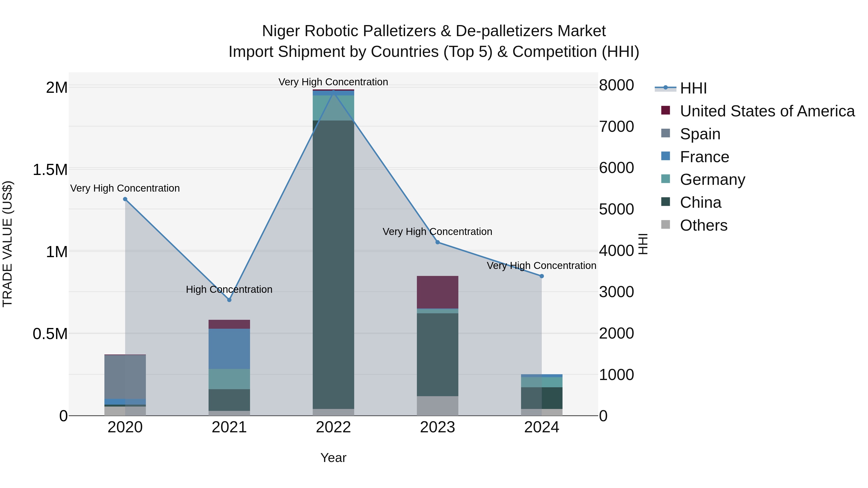Toggle the HHI legend entry
The height and width of the screenshot is (488, 868).
681,88
